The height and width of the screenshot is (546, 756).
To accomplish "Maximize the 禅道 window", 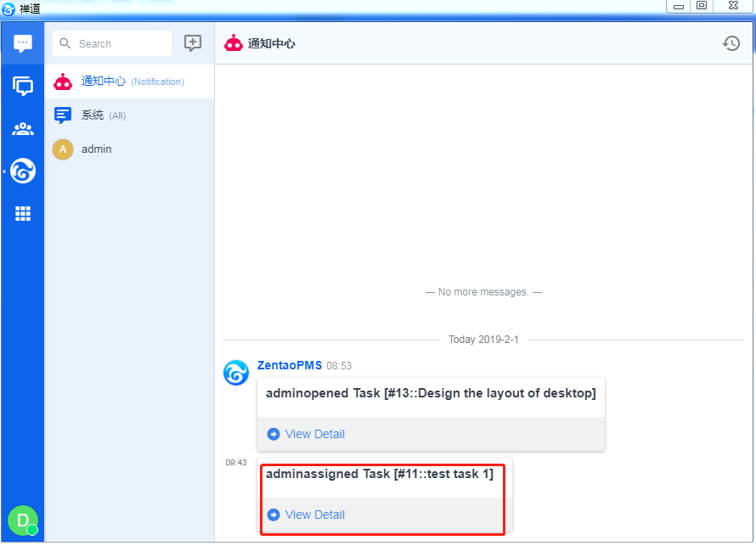I will [702, 6].
